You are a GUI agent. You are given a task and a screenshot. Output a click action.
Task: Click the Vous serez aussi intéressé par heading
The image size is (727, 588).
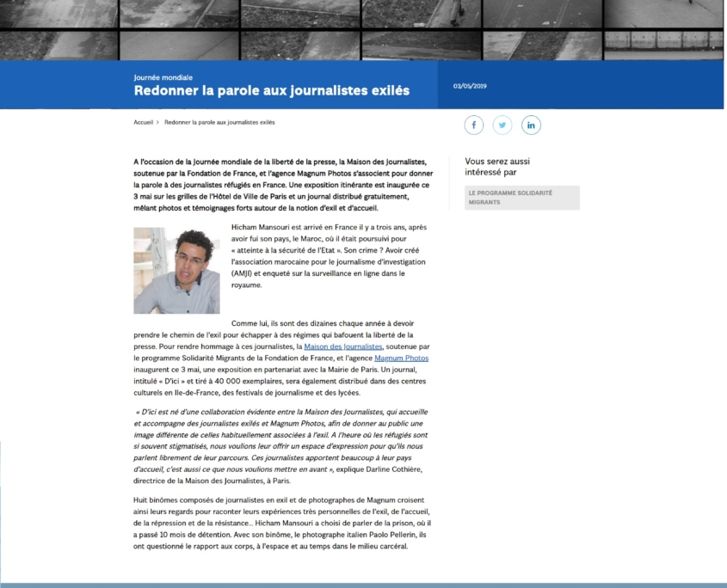(x=497, y=166)
